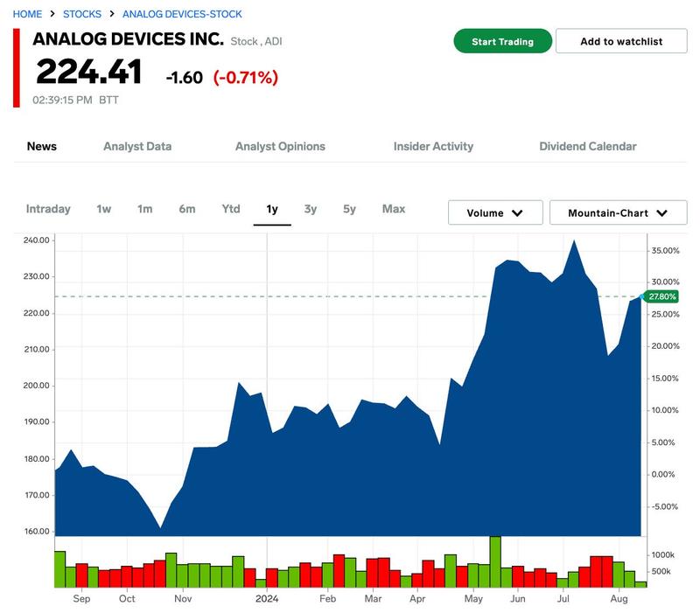
Task: Open the Insider Activity tab
Action: click(433, 146)
